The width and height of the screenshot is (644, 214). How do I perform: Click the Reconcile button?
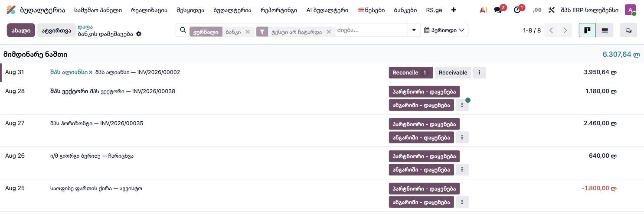(411, 73)
